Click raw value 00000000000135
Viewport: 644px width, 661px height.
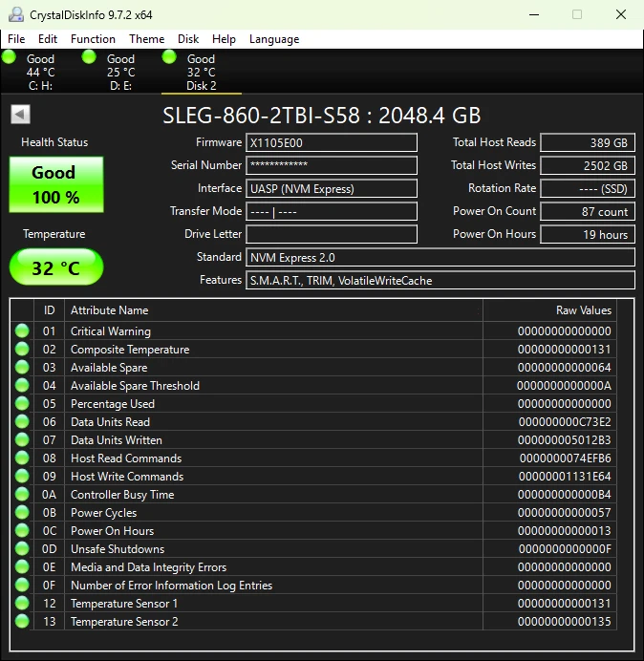(565, 622)
